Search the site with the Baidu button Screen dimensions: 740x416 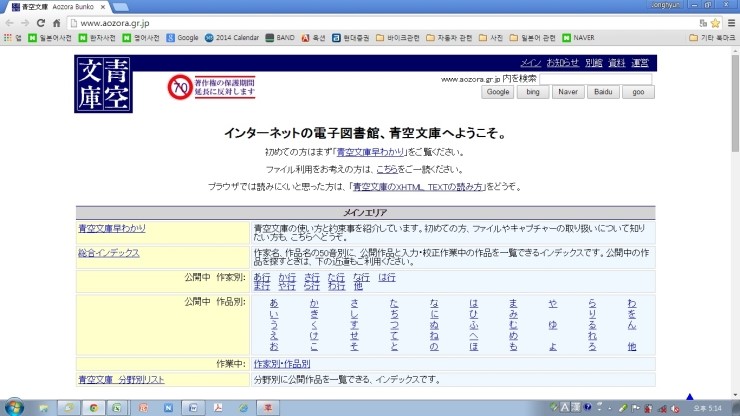(x=603, y=92)
